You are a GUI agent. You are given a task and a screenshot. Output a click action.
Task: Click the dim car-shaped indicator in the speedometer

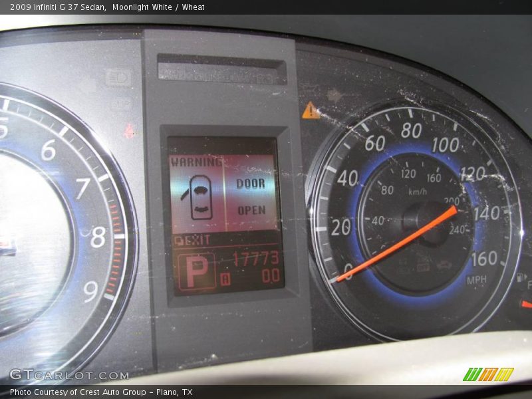point(444,265)
